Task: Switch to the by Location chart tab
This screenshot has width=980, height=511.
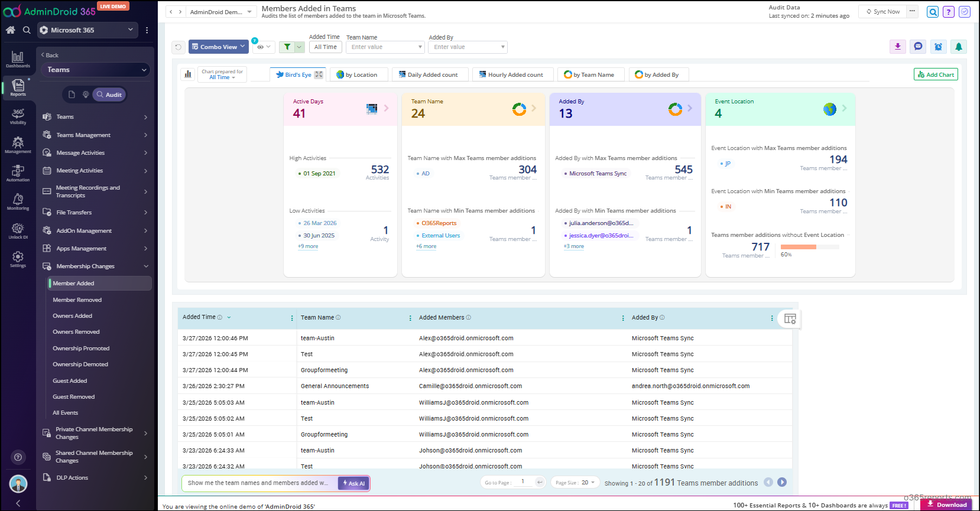Action: coord(359,74)
